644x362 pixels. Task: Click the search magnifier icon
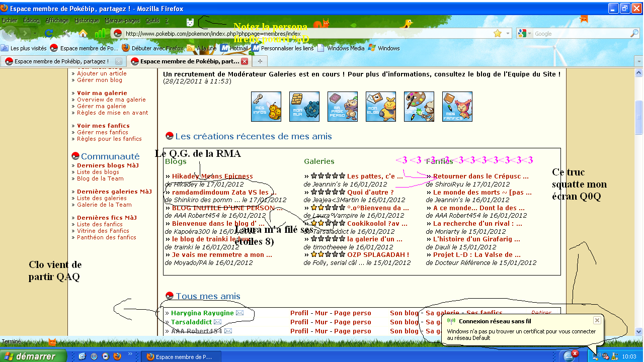click(x=634, y=33)
